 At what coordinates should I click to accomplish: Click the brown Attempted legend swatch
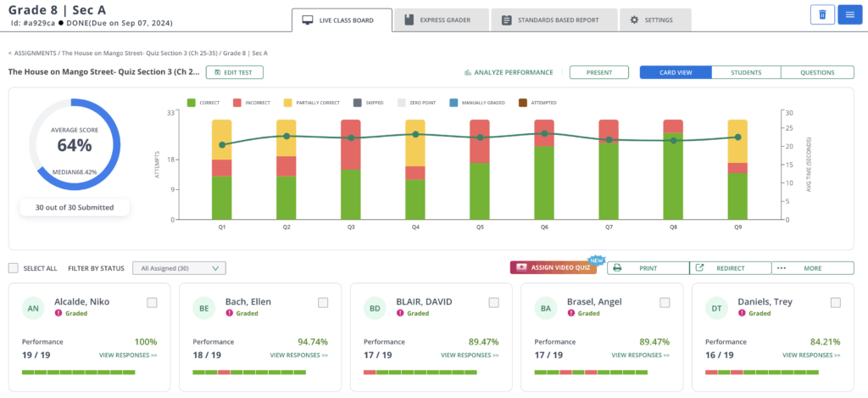pos(522,103)
